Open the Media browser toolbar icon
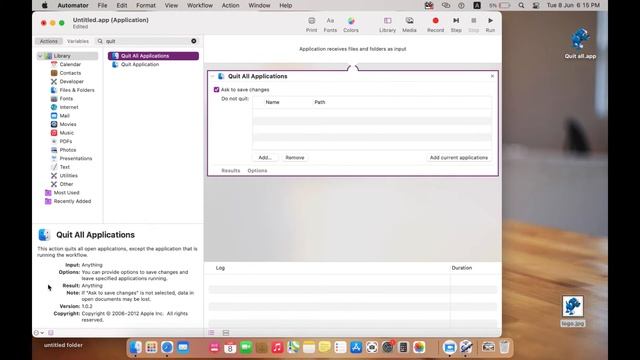This screenshot has width=640, height=360. [409, 24]
